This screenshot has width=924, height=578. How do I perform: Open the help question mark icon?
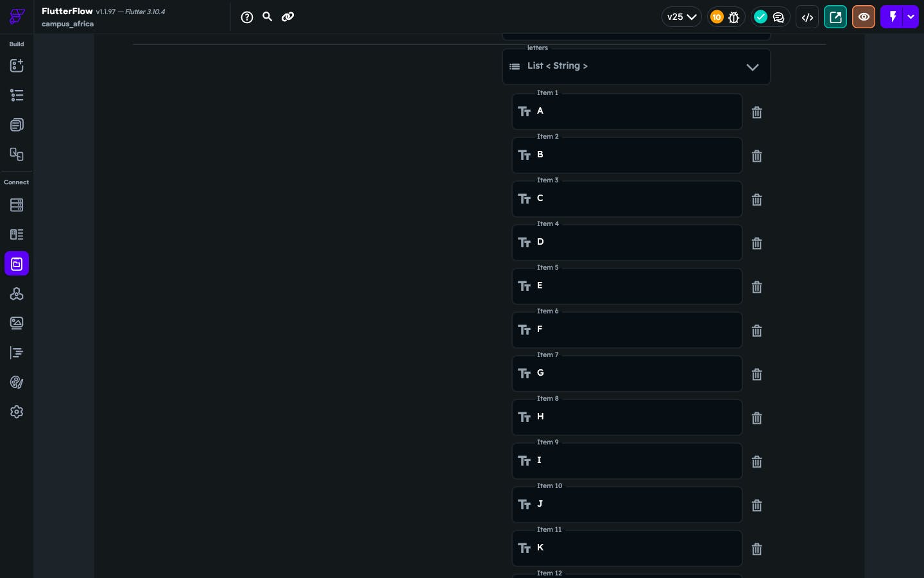coord(247,17)
